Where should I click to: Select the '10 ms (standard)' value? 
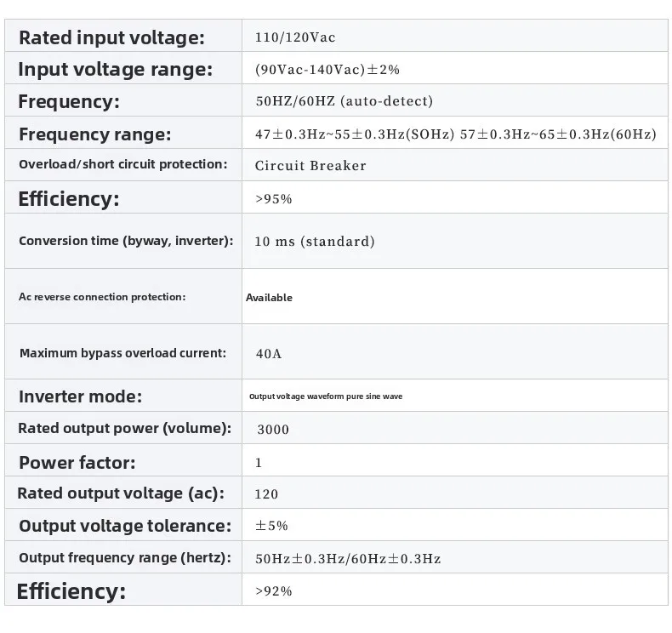314,242
